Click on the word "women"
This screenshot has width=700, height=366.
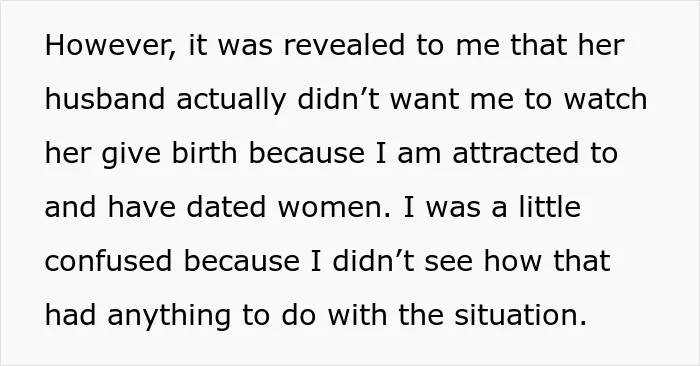(334, 208)
